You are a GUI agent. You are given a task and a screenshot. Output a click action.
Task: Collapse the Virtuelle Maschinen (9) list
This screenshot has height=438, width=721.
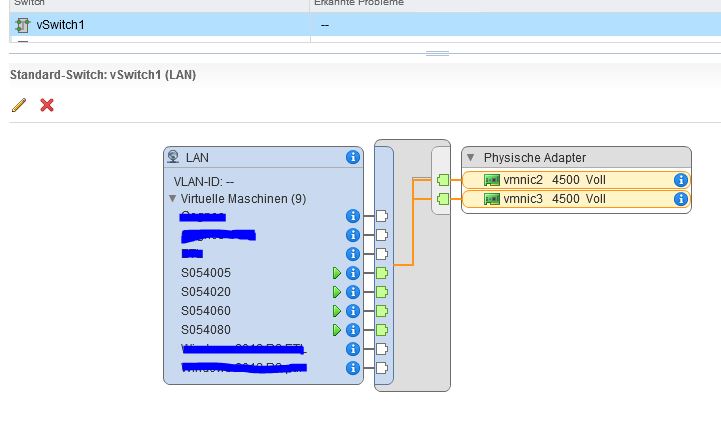pyautogui.click(x=173, y=199)
